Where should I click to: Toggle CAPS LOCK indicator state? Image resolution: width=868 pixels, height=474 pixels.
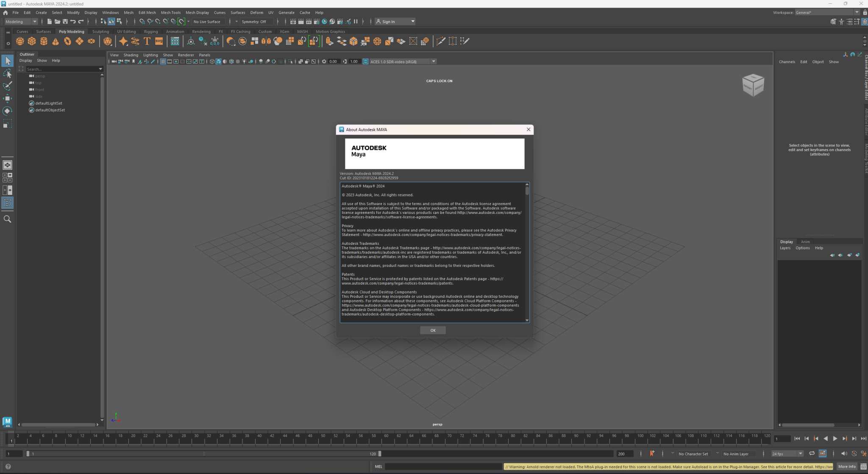(x=440, y=81)
